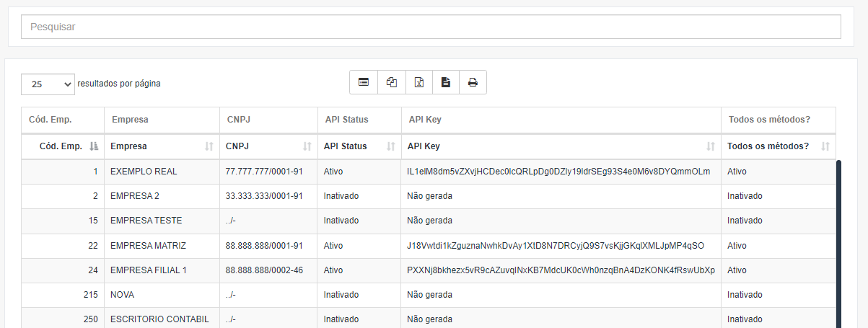The image size is (868, 328).
Task: Click the top API Key header cell
Action: point(561,120)
